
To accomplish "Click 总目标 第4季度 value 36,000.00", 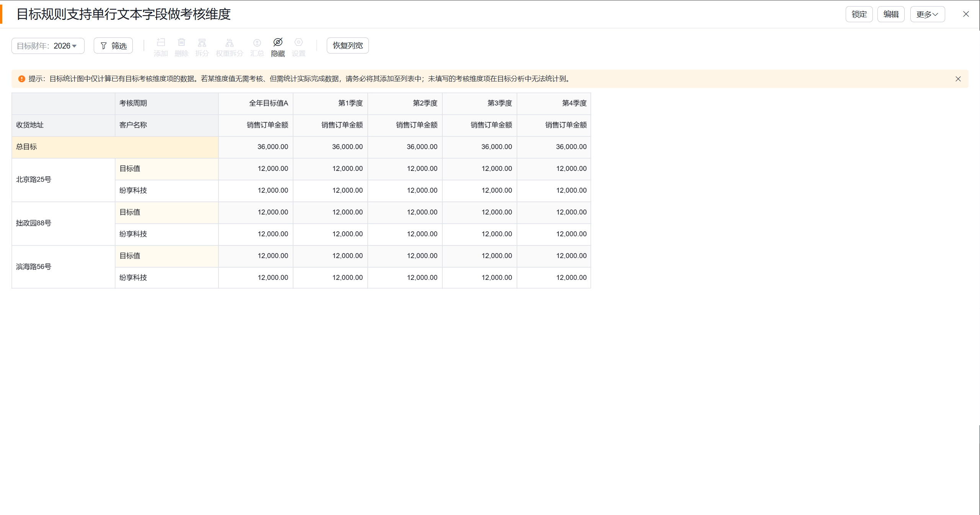I will (x=554, y=147).
